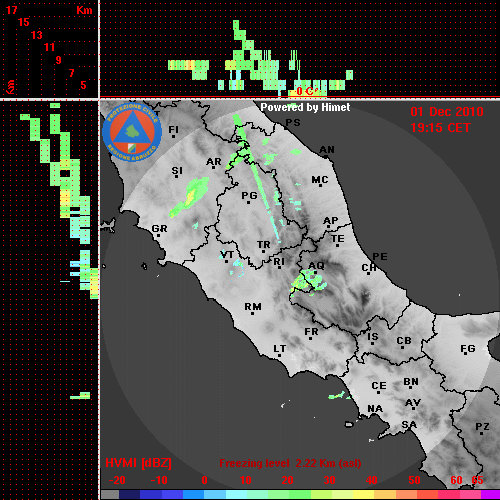Click the CH city label
500x500 pixels.
pos(369,268)
